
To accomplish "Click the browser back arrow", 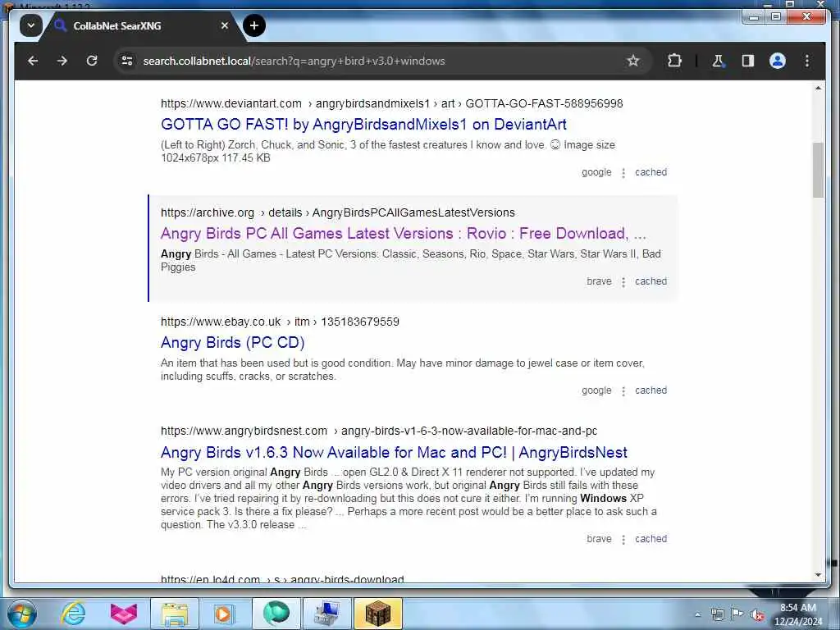I will tap(33, 61).
